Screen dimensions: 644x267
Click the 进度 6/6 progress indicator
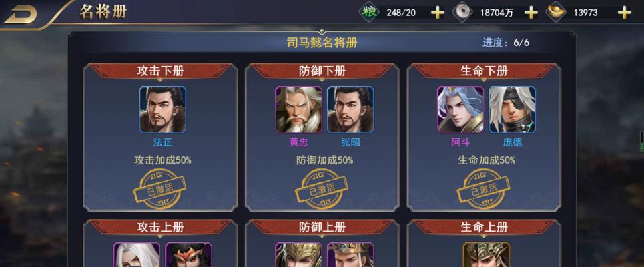[x=506, y=43]
